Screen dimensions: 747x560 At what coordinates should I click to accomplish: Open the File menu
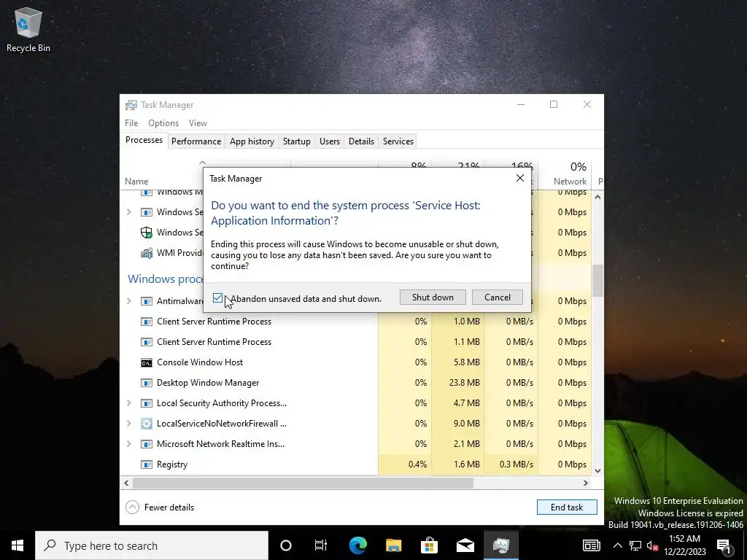click(131, 122)
